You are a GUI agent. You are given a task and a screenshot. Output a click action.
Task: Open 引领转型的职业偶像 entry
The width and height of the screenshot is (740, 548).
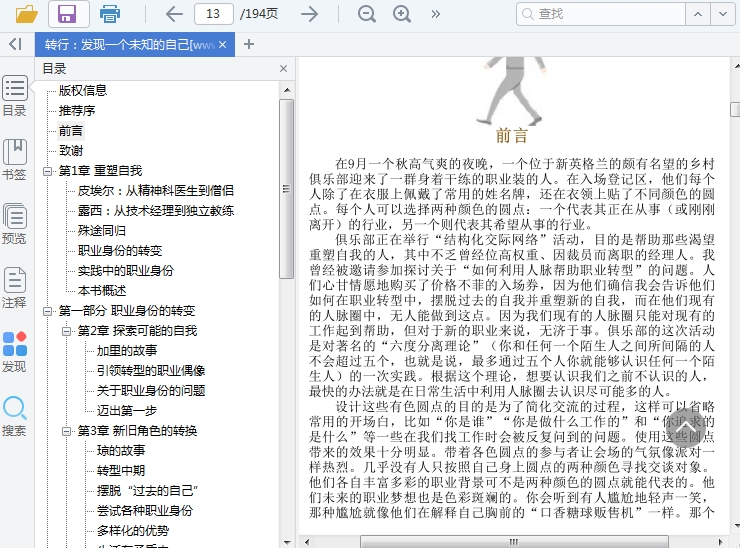coord(151,371)
